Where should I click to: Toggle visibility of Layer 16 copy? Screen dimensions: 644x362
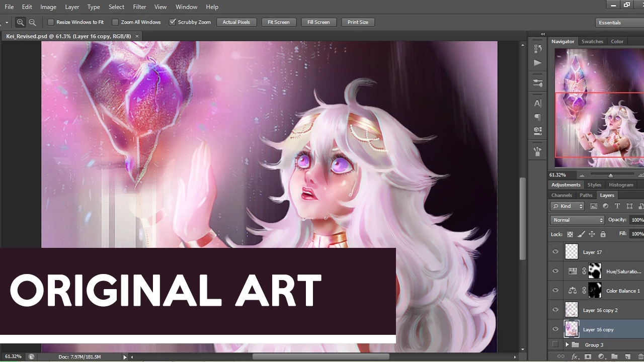coord(555,329)
